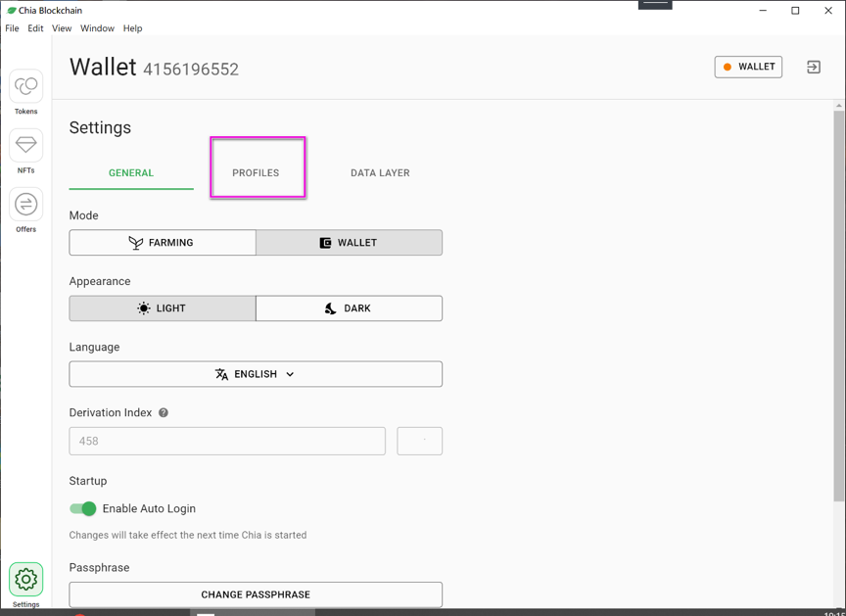Switch to the Profiles tab

[x=256, y=172]
